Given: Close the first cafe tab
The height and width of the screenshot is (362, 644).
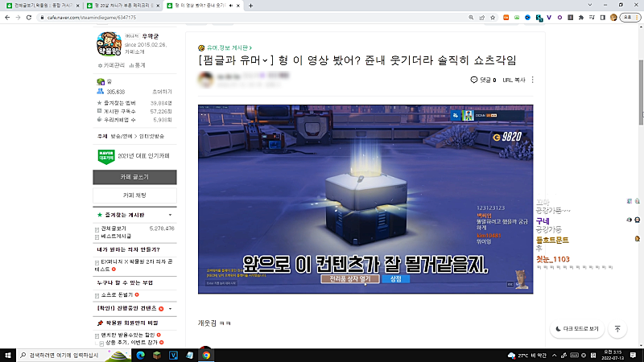Looking at the screenshot, I should (x=77, y=6).
